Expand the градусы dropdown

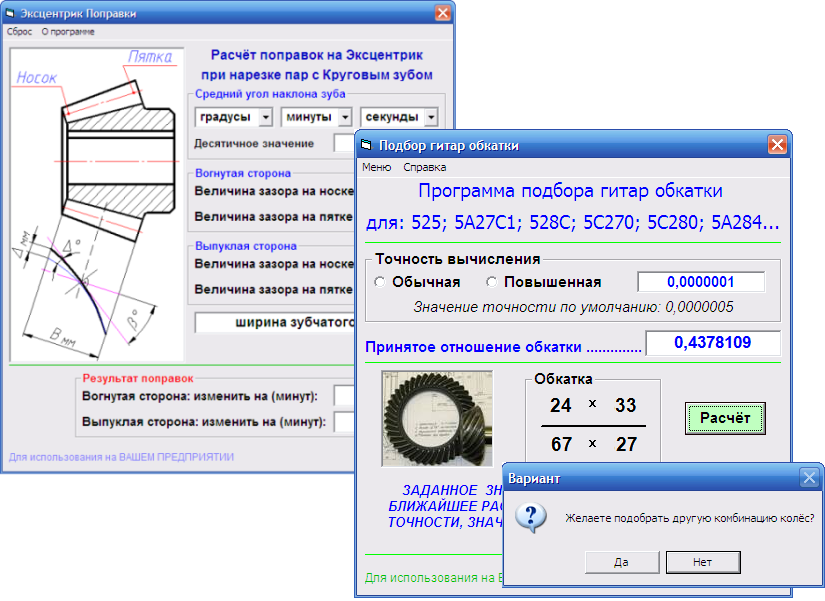(265, 117)
